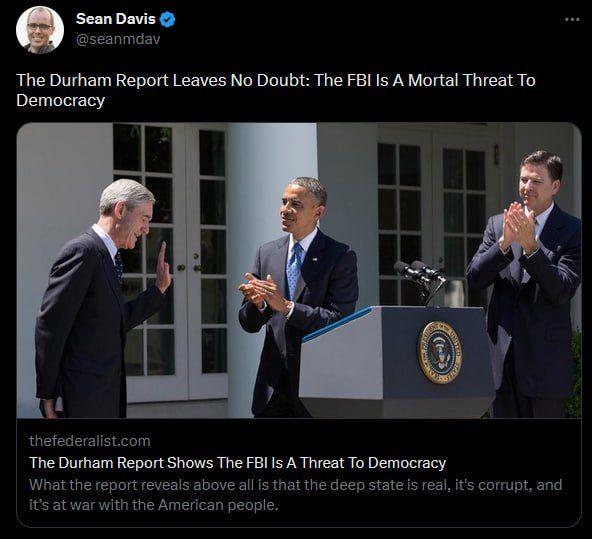The height and width of the screenshot is (539, 592).
Task: Click the card description about deep state
Action: point(296,494)
